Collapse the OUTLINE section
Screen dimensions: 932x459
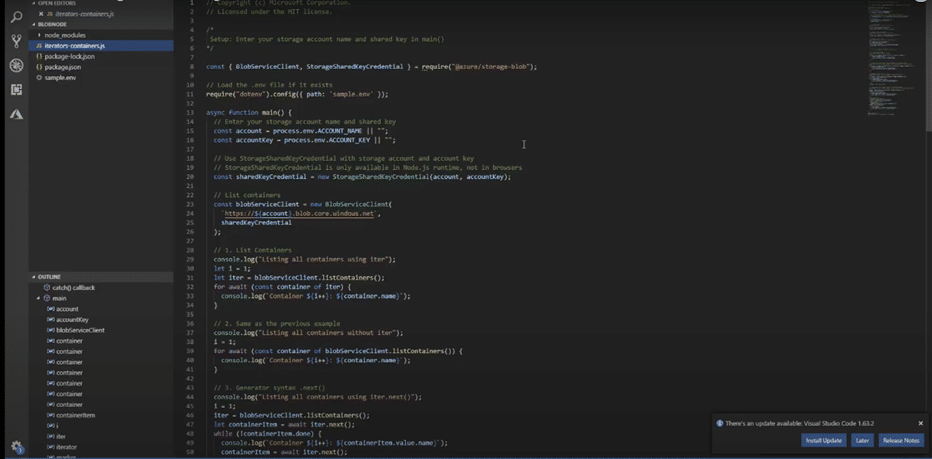pos(49,277)
